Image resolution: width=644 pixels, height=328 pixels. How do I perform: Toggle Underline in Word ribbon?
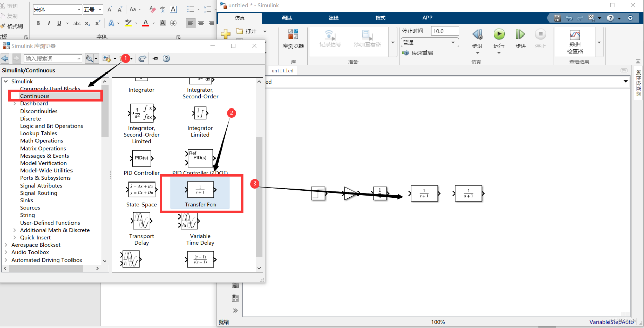pos(59,23)
